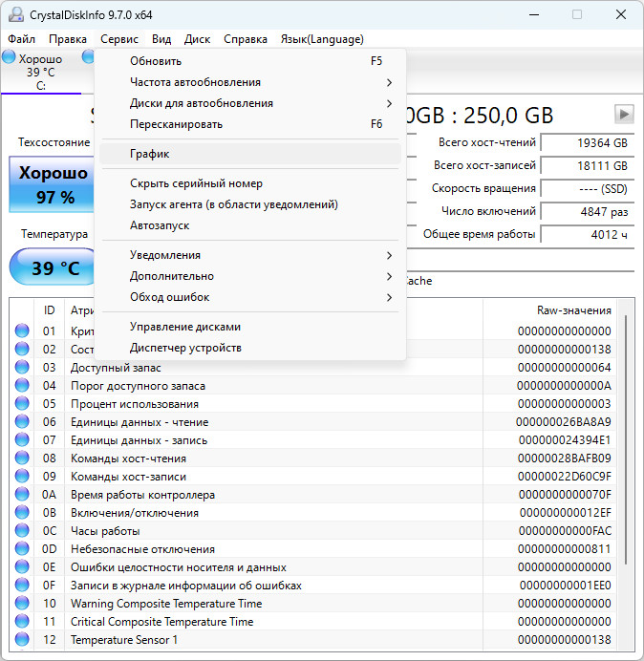Toggle Скрыть серийный номер option
This screenshot has height=661, width=644.
click(x=250, y=183)
